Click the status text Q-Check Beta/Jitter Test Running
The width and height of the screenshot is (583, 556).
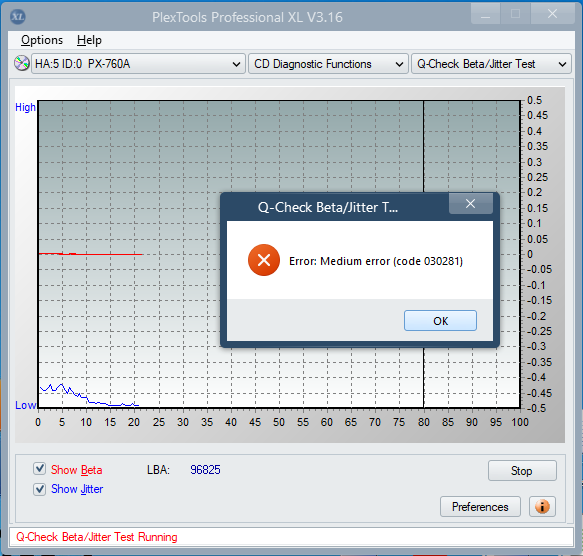click(x=97, y=537)
